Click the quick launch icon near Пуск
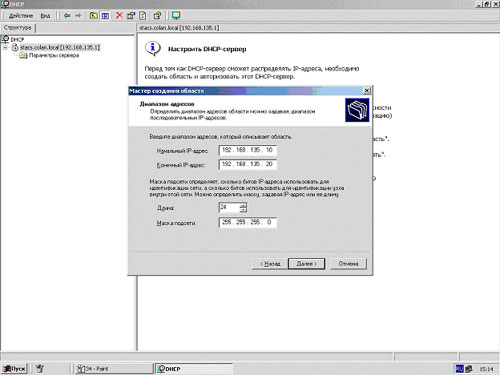 40,368
